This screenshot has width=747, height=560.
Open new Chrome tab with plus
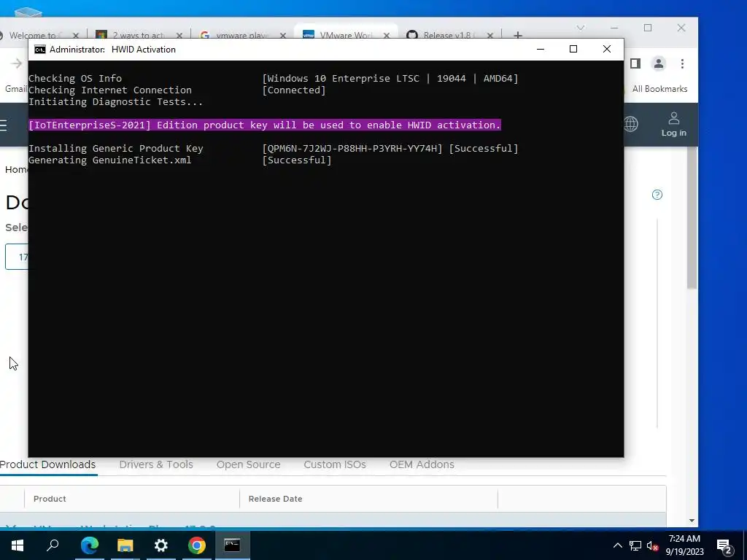click(518, 35)
